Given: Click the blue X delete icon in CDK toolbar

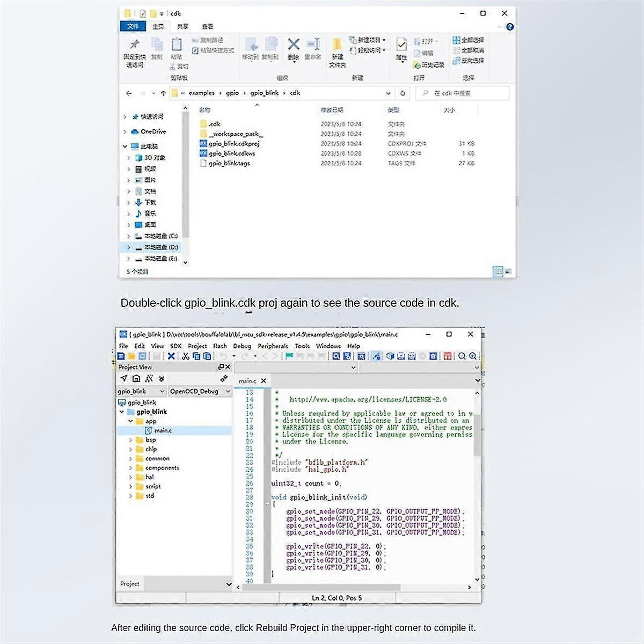Looking at the screenshot, I should pos(171,356).
